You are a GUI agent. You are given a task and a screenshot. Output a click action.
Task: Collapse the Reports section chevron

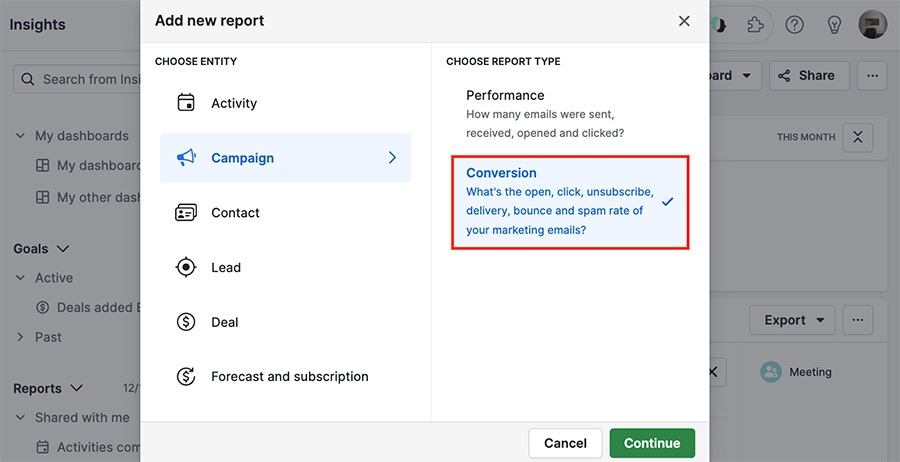(x=76, y=389)
